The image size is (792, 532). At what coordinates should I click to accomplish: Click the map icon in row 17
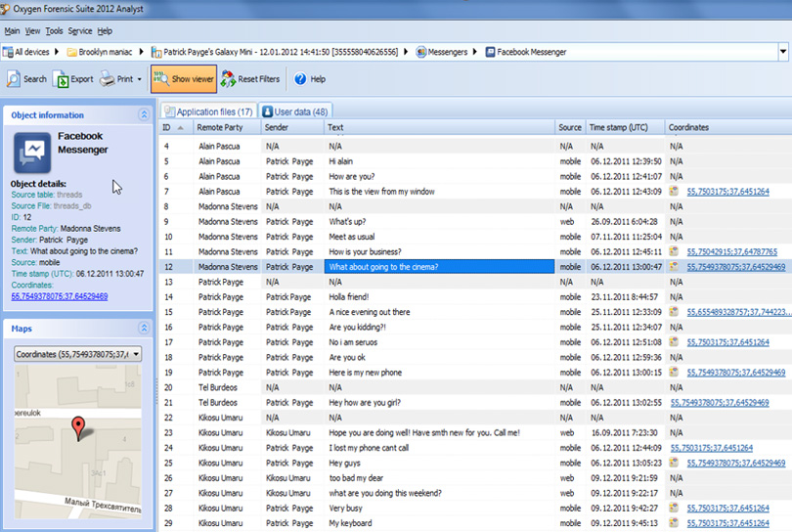[x=674, y=342]
